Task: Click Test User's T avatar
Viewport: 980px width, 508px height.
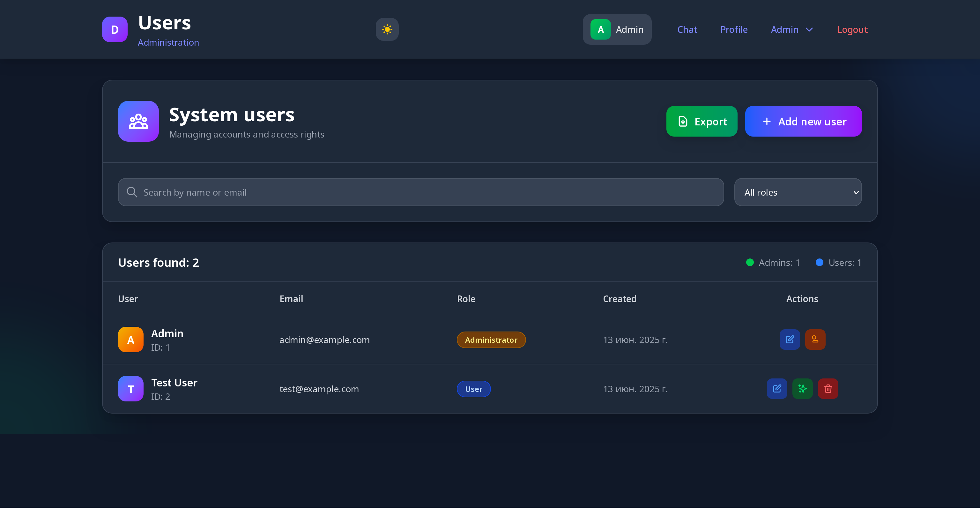Action: pyautogui.click(x=130, y=389)
